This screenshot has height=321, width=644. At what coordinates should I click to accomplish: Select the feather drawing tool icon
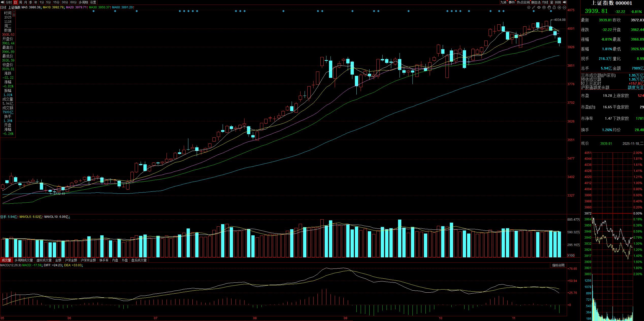tap(534, 7)
